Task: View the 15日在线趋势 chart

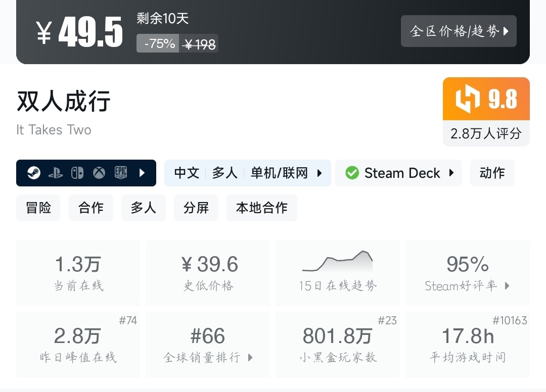Action: point(337,273)
